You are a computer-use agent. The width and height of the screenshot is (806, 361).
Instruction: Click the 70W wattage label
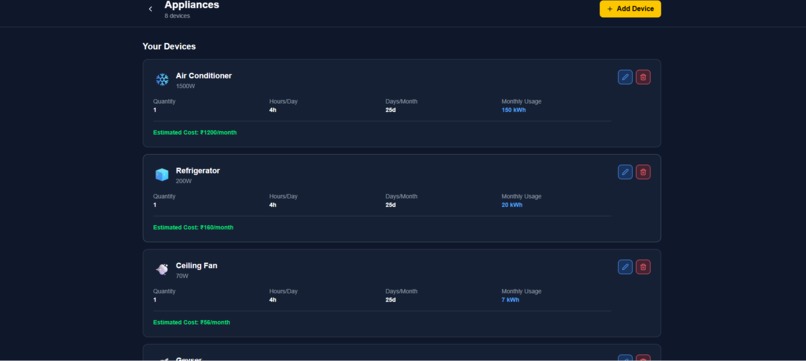coord(182,276)
